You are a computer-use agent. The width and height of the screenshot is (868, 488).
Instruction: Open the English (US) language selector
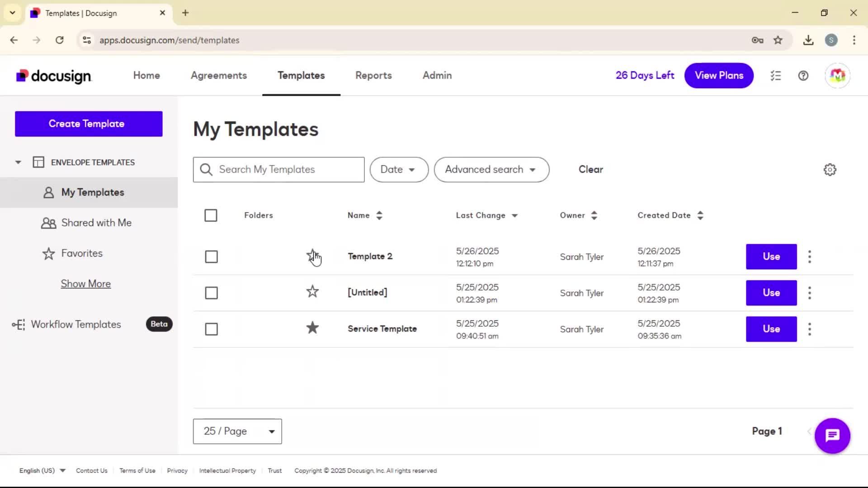pos(42,471)
